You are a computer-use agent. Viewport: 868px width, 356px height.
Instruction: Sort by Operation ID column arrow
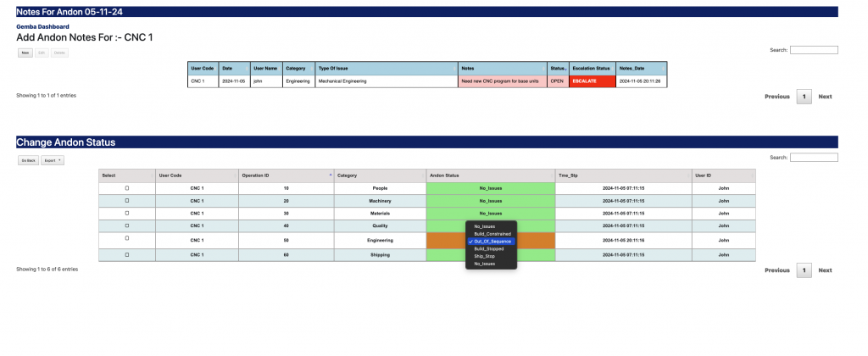click(330, 175)
